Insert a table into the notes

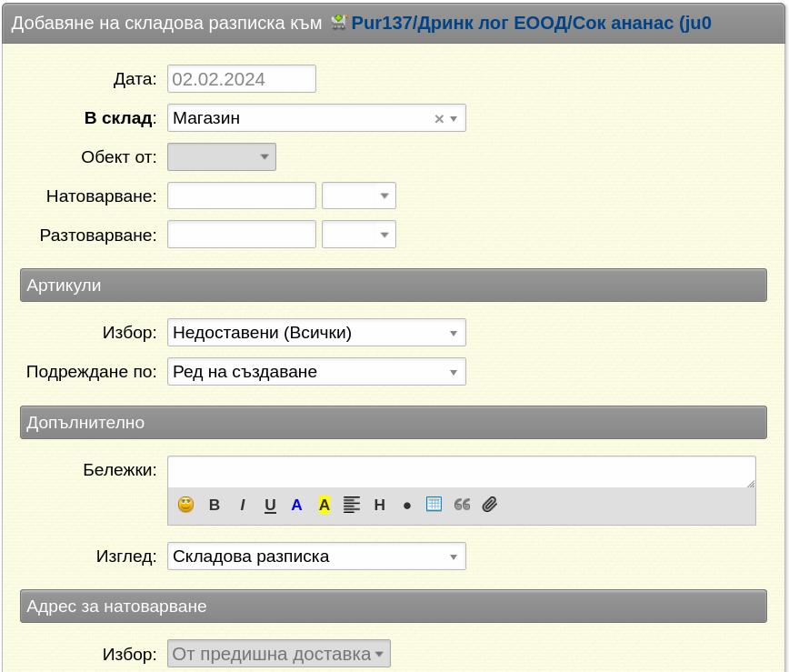coord(434,504)
